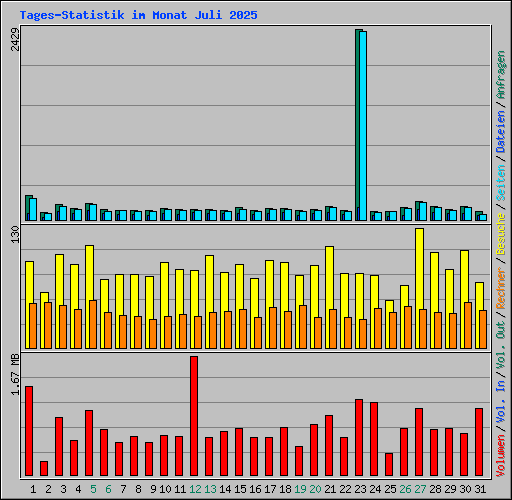The width and height of the screenshot is (512, 500).
Task: Click the blue "Dateien" legend label
Action: tap(501, 131)
